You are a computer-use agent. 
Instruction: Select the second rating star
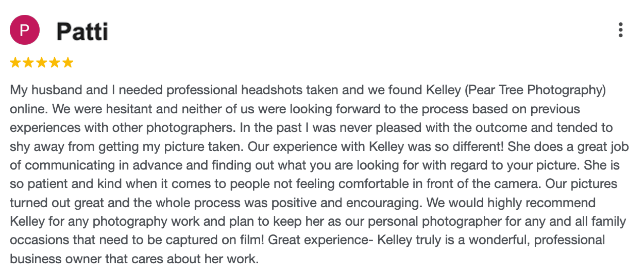click(29, 62)
